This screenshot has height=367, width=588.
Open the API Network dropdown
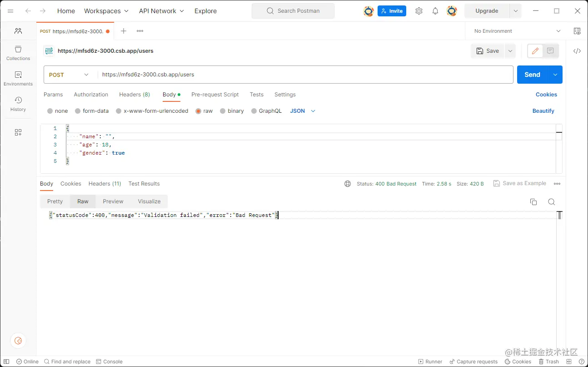[162, 11]
